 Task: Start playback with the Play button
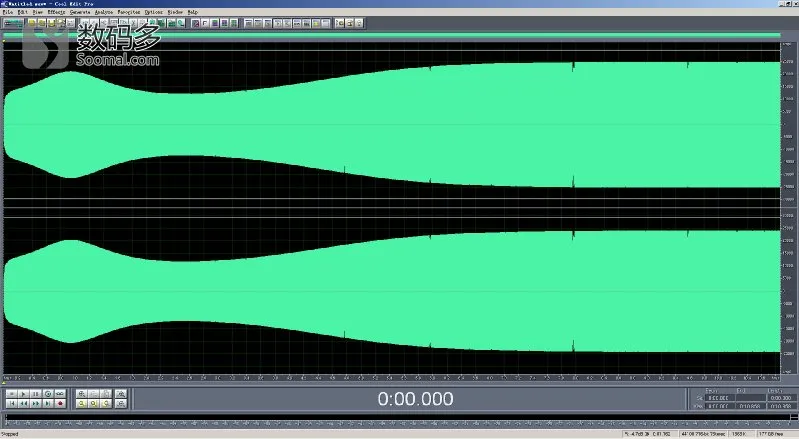(23, 394)
